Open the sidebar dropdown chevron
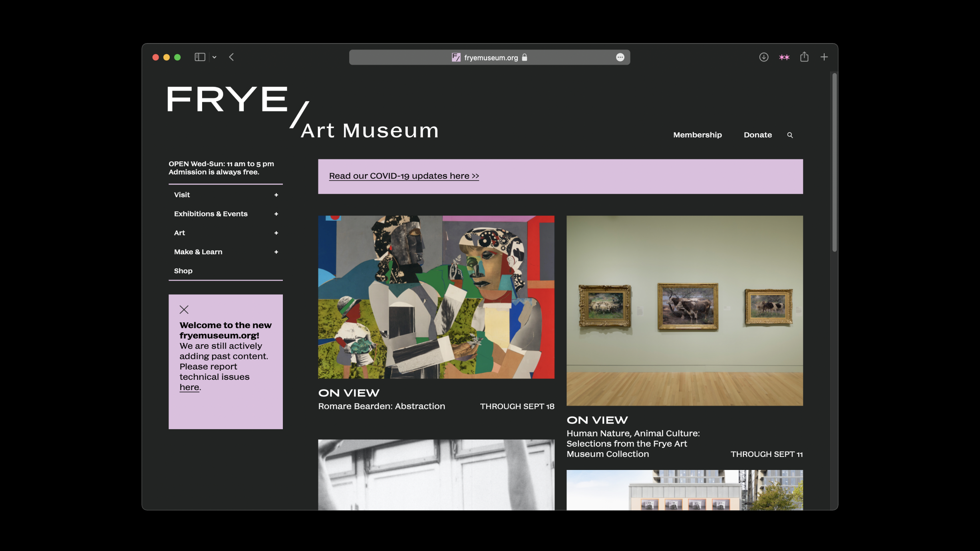Screen dimensions: 980x551 click(215, 57)
